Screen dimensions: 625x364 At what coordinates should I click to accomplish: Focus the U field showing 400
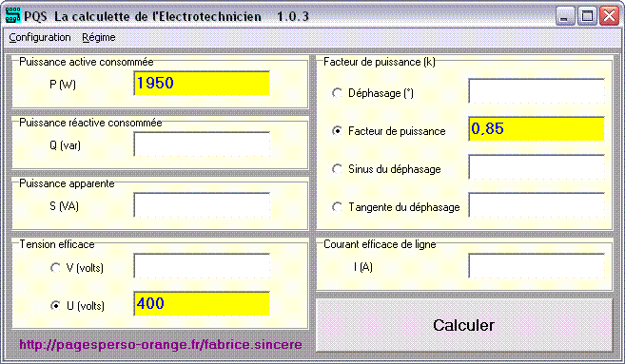tap(202, 303)
